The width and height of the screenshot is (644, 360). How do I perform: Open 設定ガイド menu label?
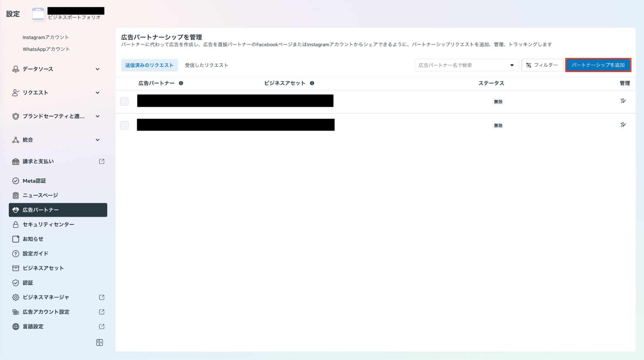pos(35,254)
